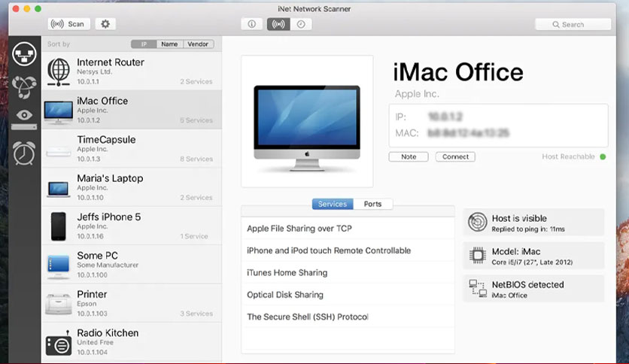Image resolution: width=629 pixels, height=364 pixels.
Task: Click the Note button
Action: coord(409,156)
